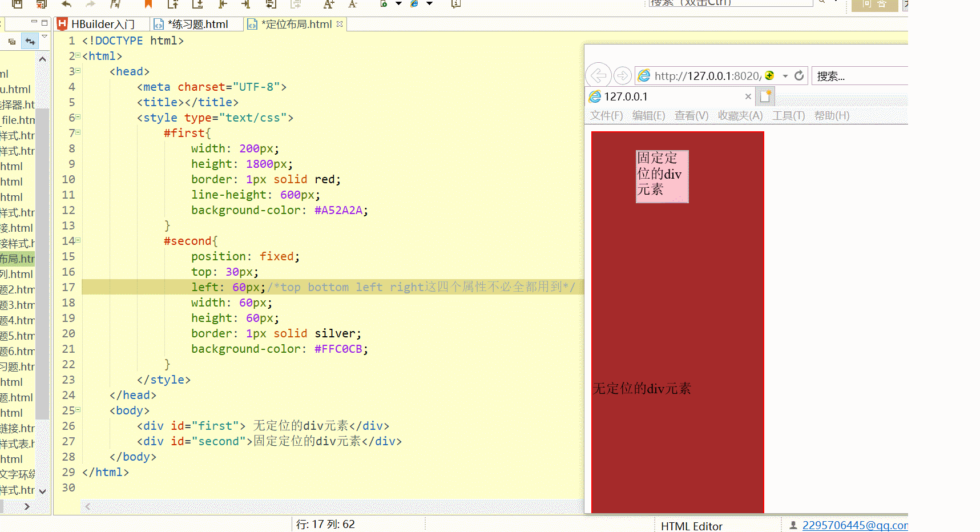Viewport: 980px width, 532px height.
Task: Click scroll up arrow in project panel
Action: (x=42, y=59)
